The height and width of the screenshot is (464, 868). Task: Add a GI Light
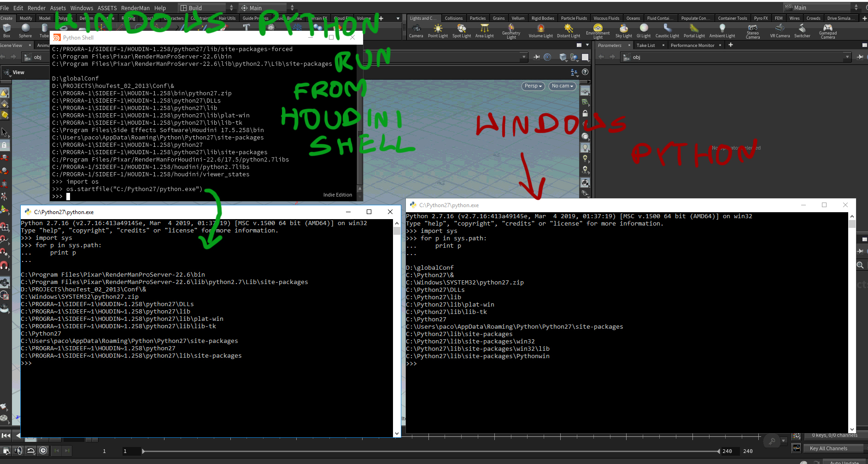coord(644,31)
